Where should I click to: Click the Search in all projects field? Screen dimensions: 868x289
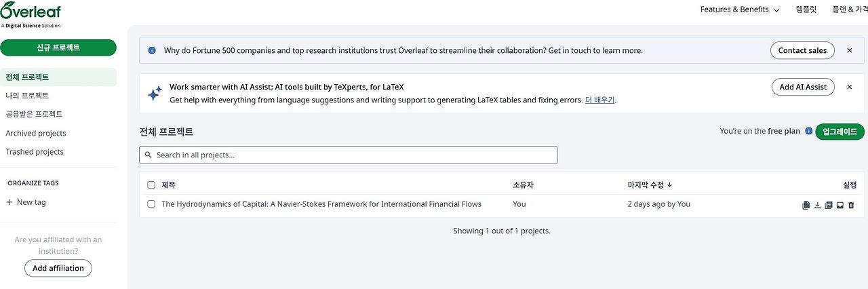point(349,155)
